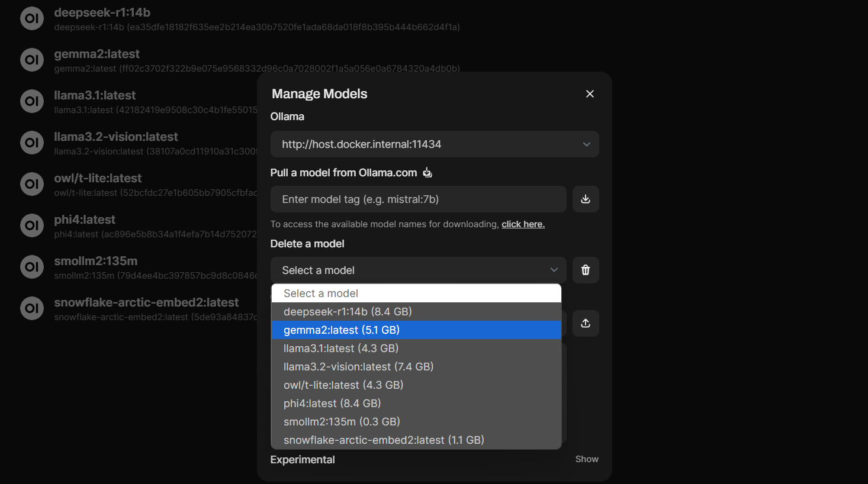868x484 pixels.
Task: Pick llama3.2-vision:latest from the list
Action: [x=358, y=367]
